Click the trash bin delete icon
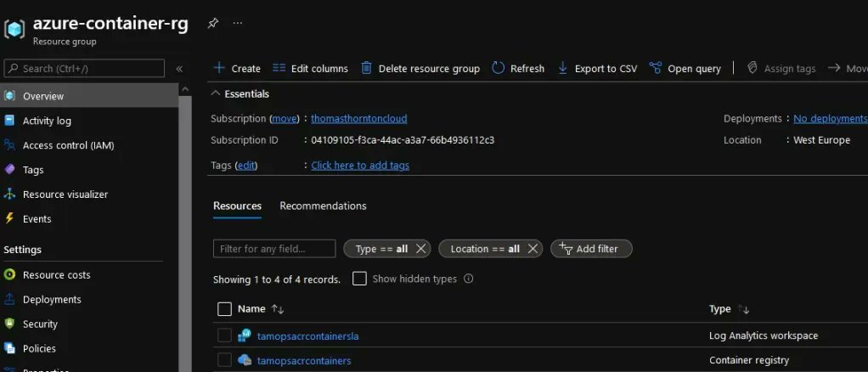The image size is (868, 372). (366, 68)
